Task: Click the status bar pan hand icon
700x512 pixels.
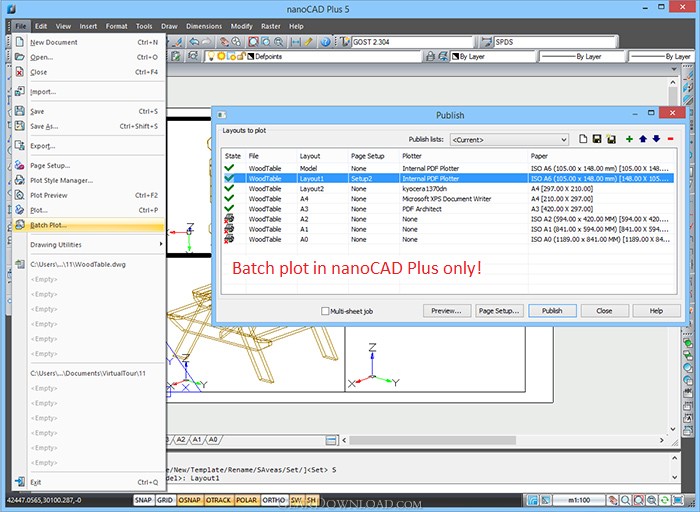Action: tap(613, 500)
